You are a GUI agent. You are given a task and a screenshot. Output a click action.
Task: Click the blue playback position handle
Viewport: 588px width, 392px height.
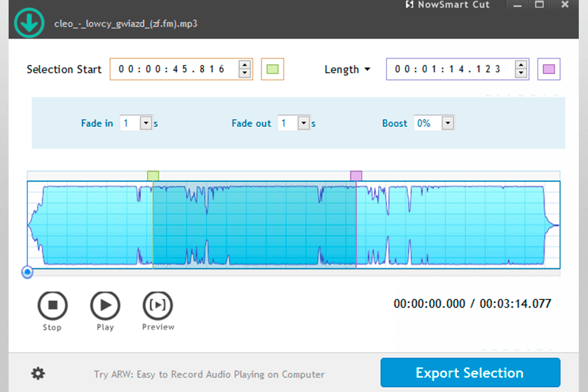coord(27,272)
